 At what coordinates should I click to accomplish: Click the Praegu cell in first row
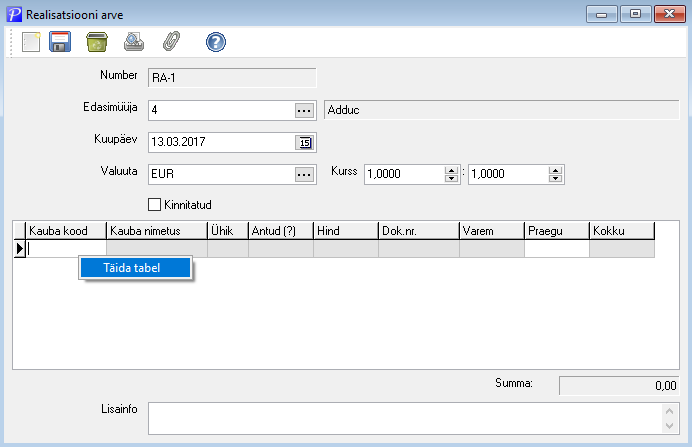click(557, 249)
